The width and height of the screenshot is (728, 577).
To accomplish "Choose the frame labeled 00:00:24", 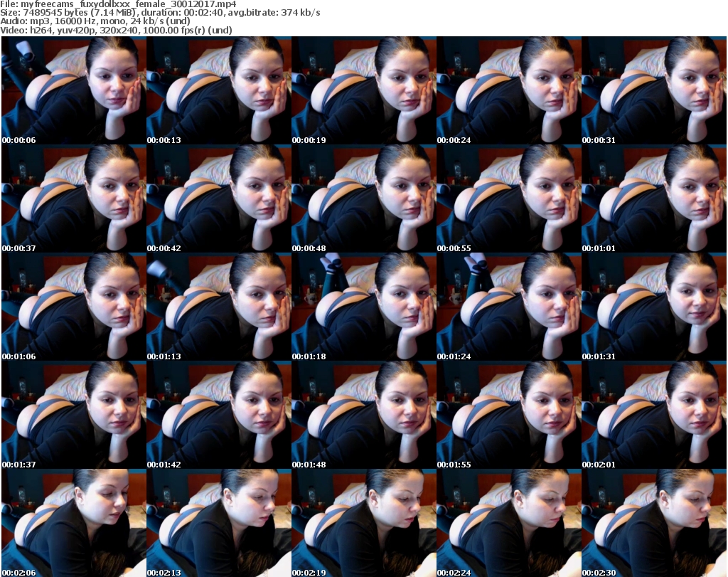I will coord(509,90).
